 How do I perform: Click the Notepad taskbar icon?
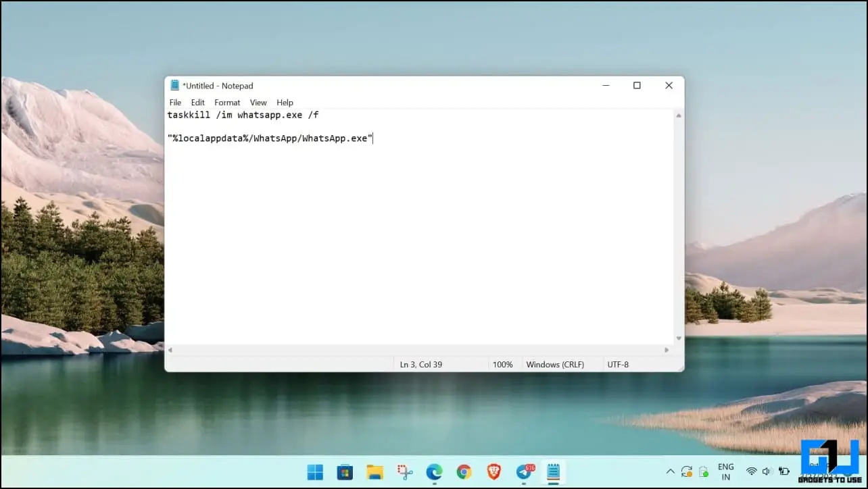point(553,471)
